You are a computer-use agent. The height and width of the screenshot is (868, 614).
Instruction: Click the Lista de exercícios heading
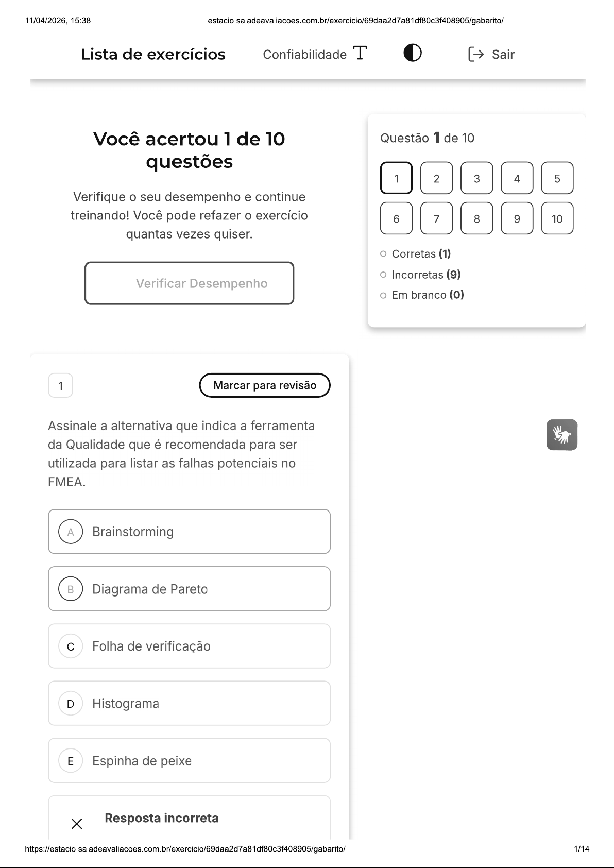click(x=153, y=54)
